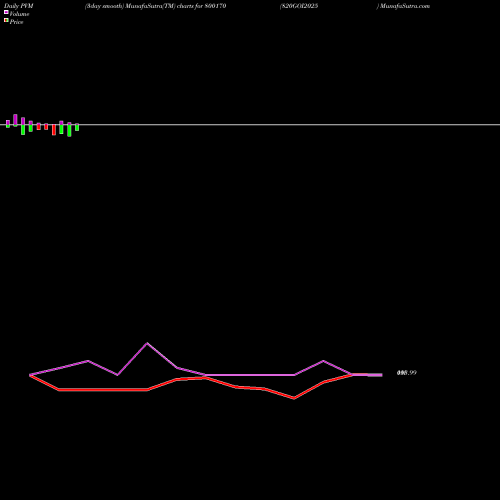Click the Volume legend color swatch
Screen dimensions: 500x500
point(6,12)
